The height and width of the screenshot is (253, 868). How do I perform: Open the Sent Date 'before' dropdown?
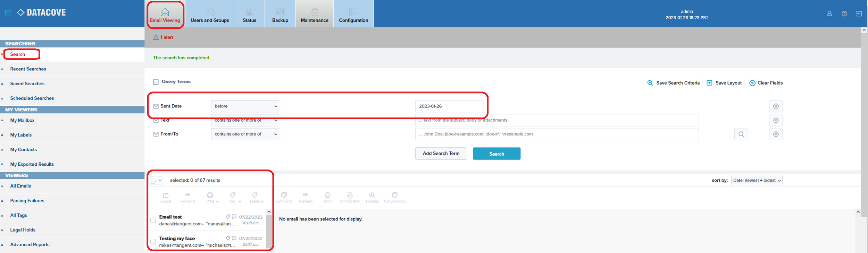(245, 106)
